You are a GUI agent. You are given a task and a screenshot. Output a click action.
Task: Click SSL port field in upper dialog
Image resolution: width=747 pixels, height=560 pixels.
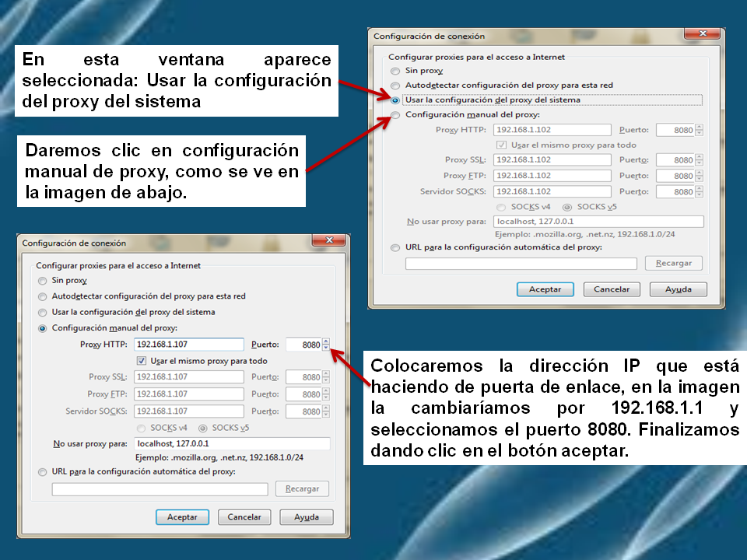[x=675, y=160]
